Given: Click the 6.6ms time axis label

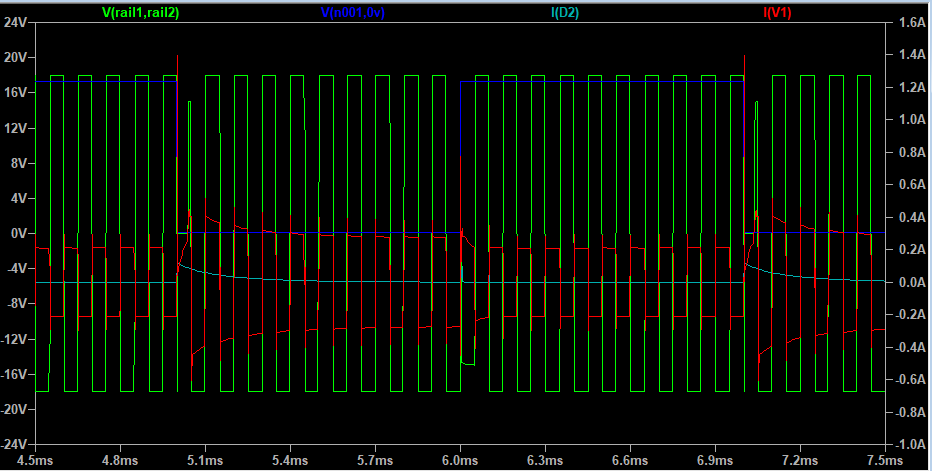Looking at the screenshot, I should [631, 460].
